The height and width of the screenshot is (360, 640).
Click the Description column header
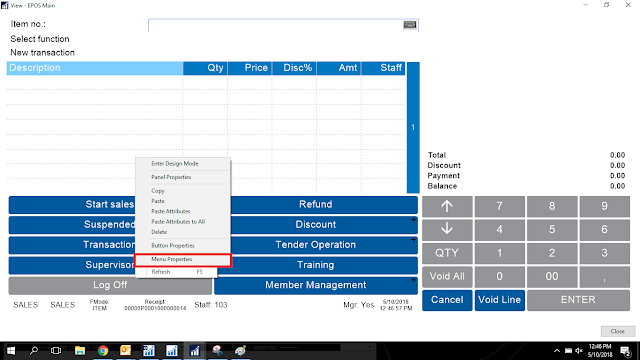(x=95, y=68)
